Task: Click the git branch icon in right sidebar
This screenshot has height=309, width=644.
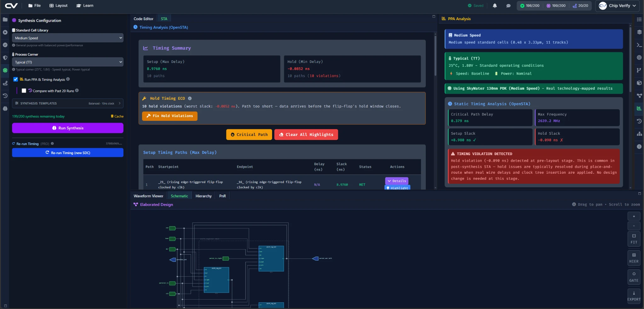Action: click(639, 70)
